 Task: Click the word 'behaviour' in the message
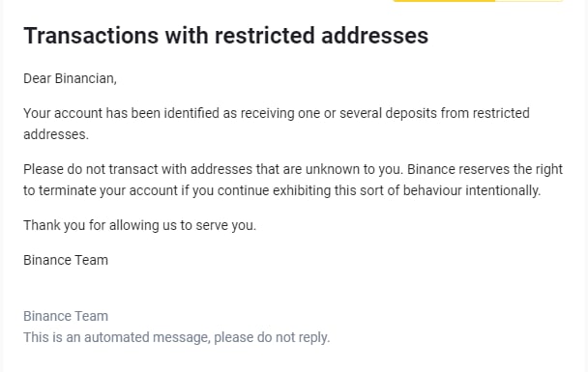click(432, 190)
